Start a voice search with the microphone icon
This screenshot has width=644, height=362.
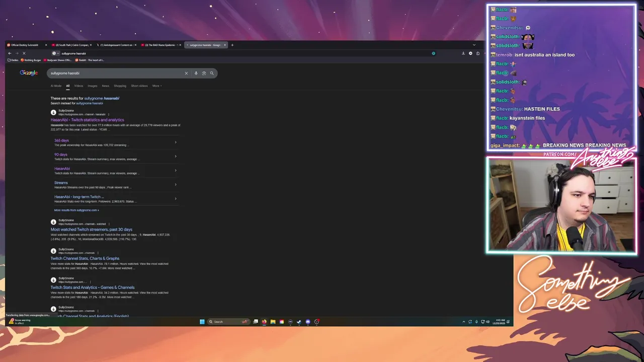(x=196, y=73)
